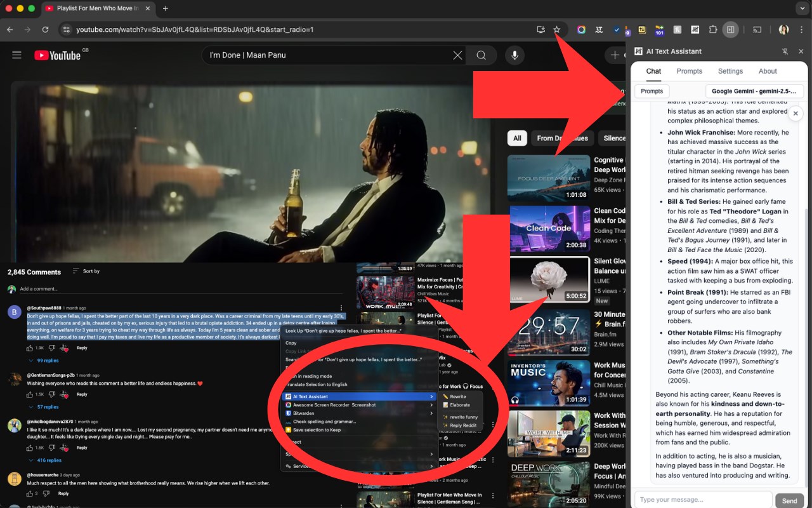812x508 pixels.
Task: Click the Type your message input field
Action: (703, 500)
